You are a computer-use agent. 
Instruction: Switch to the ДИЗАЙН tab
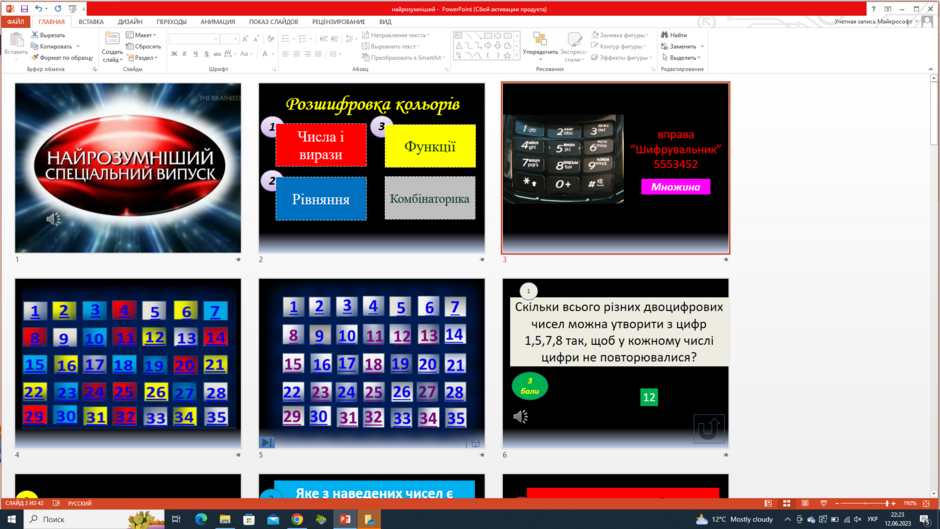pyautogui.click(x=130, y=22)
